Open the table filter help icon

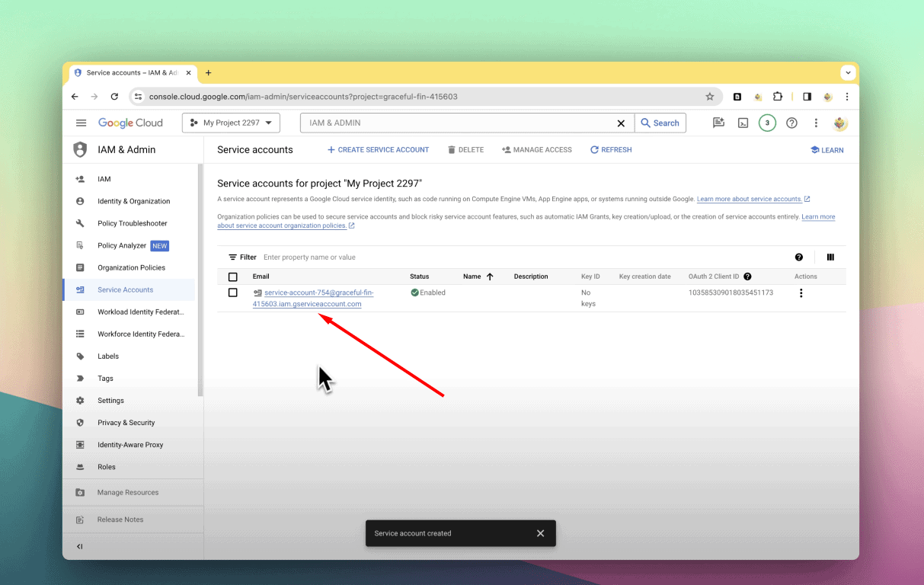[799, 257]
